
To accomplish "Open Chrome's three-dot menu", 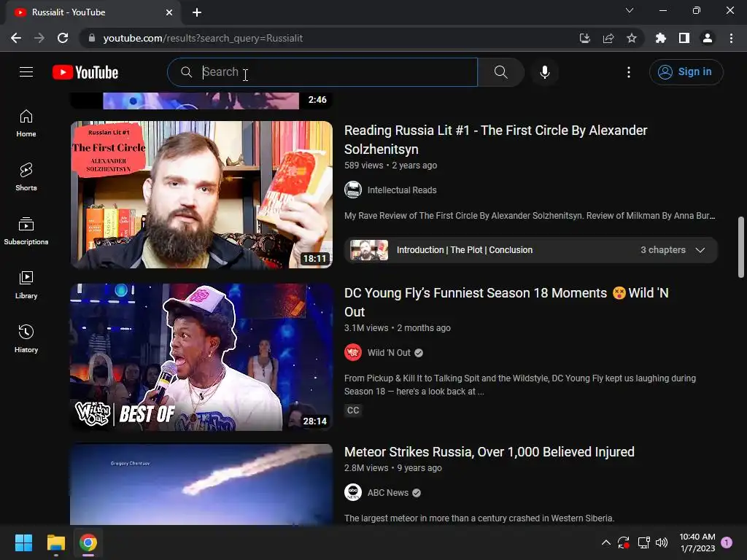I will [731, 38].
